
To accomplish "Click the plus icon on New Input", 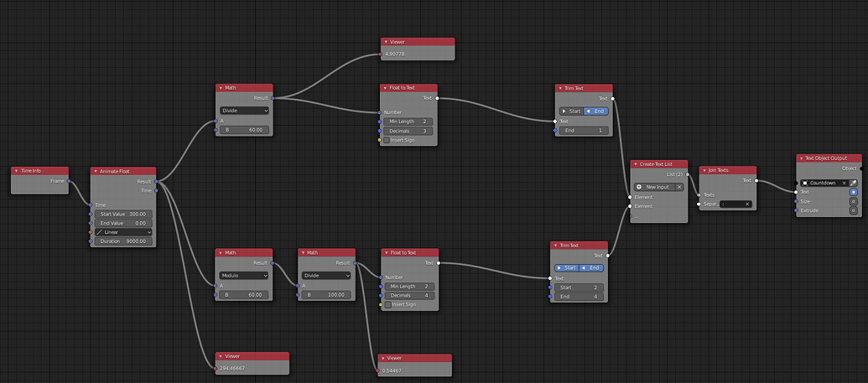I will coord(639,187).
